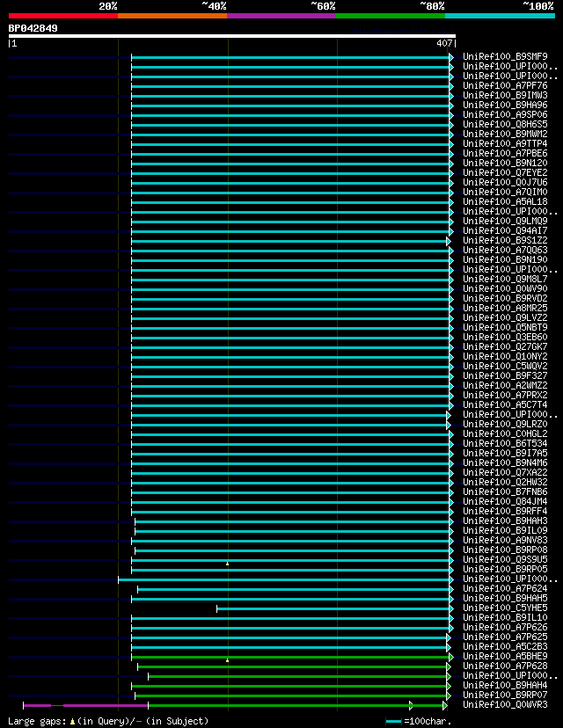Viewport: 563px width, 728px height.
Task: Click the UniRef100_B9N120 entry
Action: click(x=505, y=163)
